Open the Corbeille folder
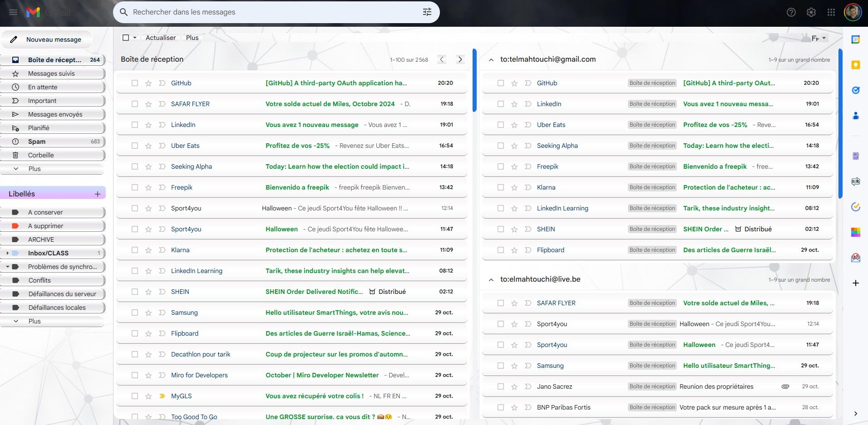Image resolution: width=868 pixels, height=425 pixels. [53, 155]
